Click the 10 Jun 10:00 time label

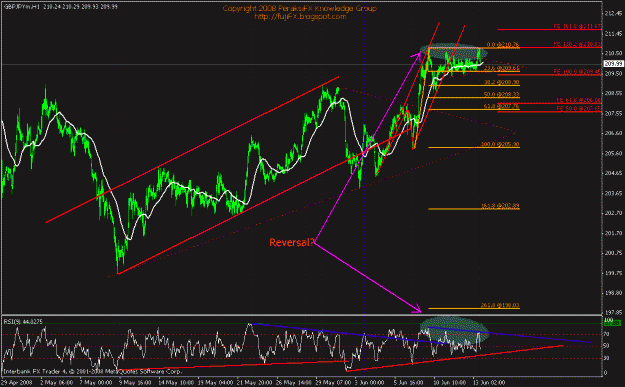tap(450, 382)
